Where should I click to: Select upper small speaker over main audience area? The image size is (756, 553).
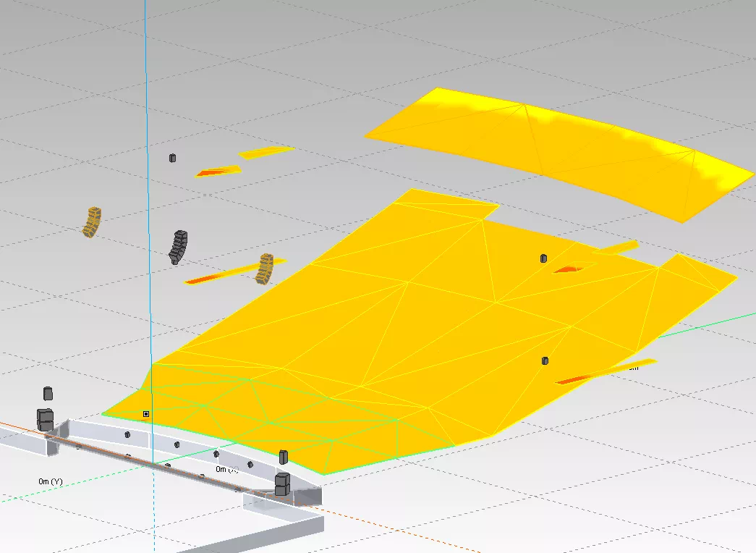coord(544,258)
